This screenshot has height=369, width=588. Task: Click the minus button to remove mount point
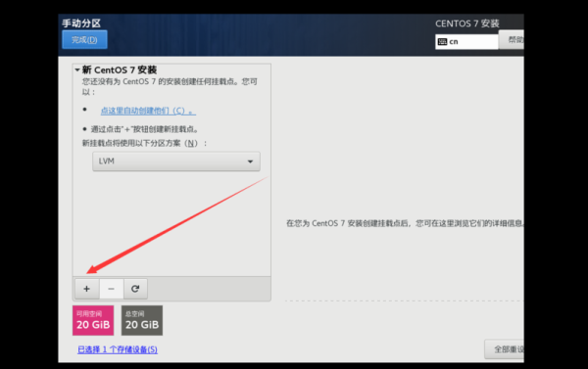point(111,289)
